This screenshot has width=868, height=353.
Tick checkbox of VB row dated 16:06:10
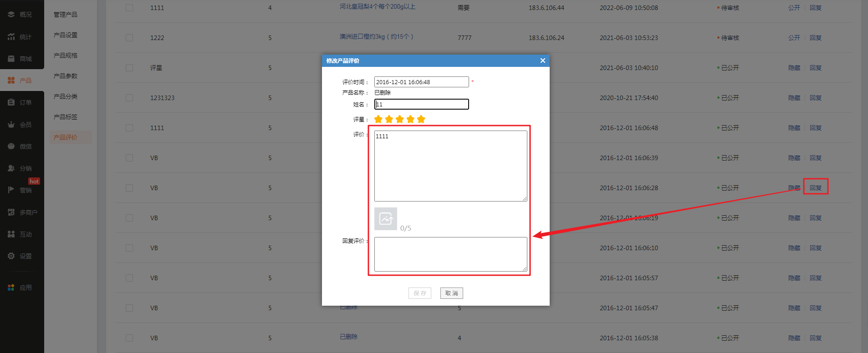click(129, 248)
